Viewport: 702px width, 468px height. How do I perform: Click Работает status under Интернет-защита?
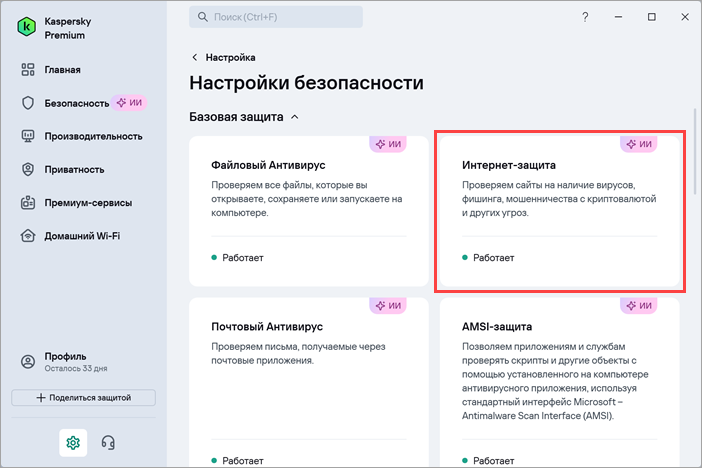(x=488, y=258)
